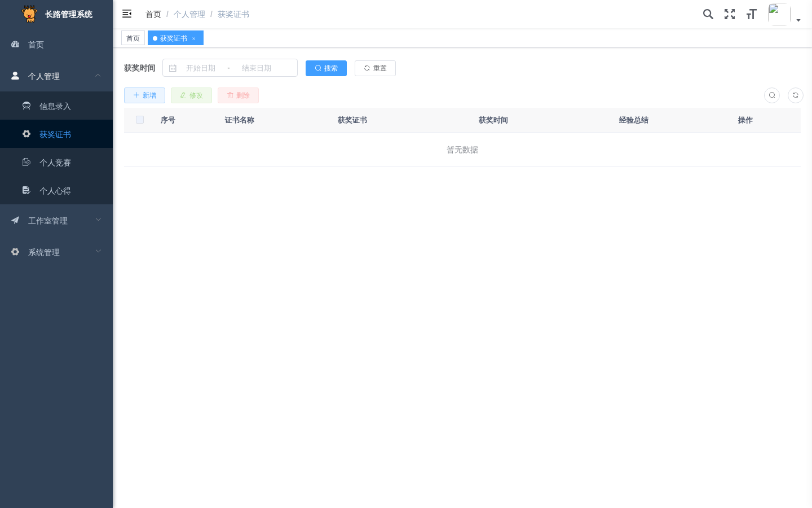Open 首页 in the sidebar menu

tap(56, 45)
